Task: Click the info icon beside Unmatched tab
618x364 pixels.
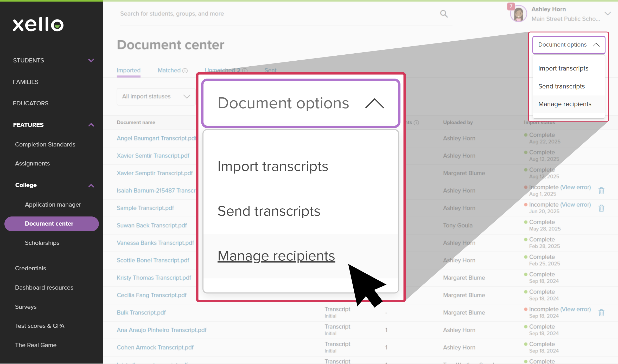Action: click(245, 71)
